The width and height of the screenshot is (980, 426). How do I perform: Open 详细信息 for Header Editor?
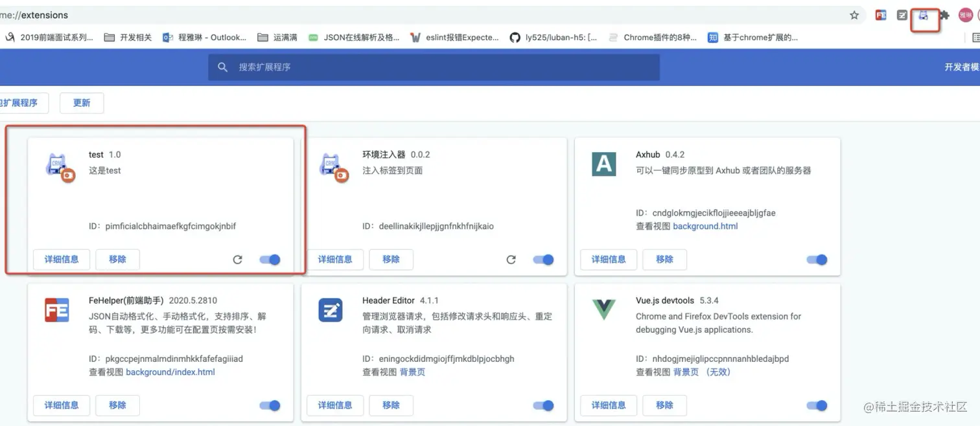point(335,405)
